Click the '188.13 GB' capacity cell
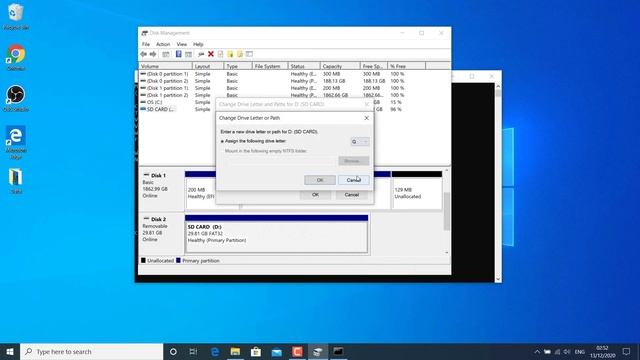 [334, 81]
